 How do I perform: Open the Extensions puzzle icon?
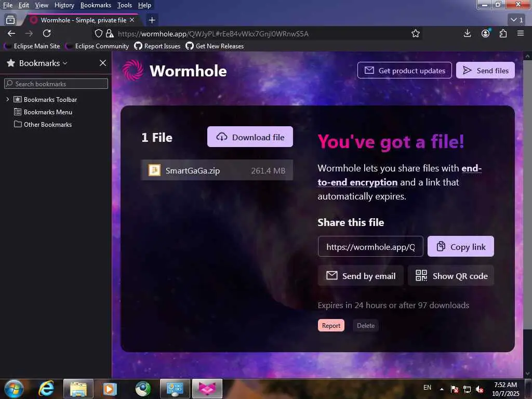point(503,33)
